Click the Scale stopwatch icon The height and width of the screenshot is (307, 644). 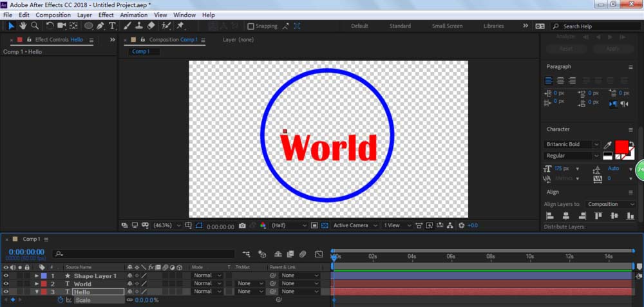tap(61, 300)
